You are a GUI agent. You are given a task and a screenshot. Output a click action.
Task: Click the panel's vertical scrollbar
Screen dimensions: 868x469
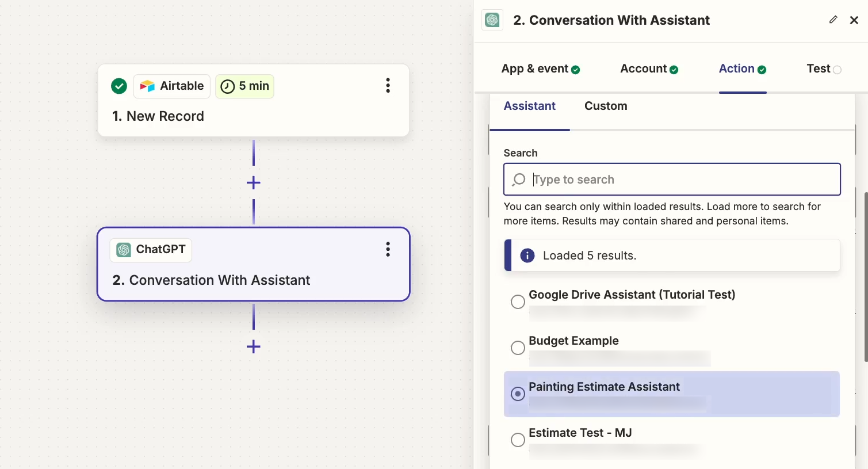click(x=866, y=277)
